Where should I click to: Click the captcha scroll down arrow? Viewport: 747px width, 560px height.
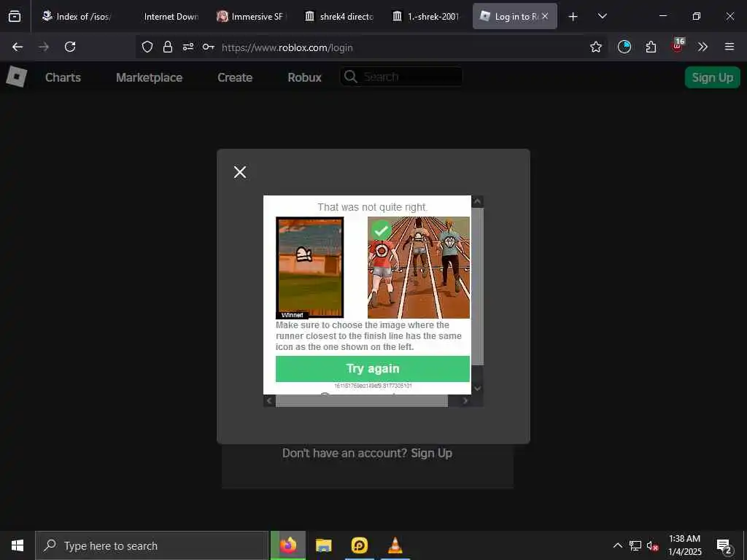[x=477, y=389]
